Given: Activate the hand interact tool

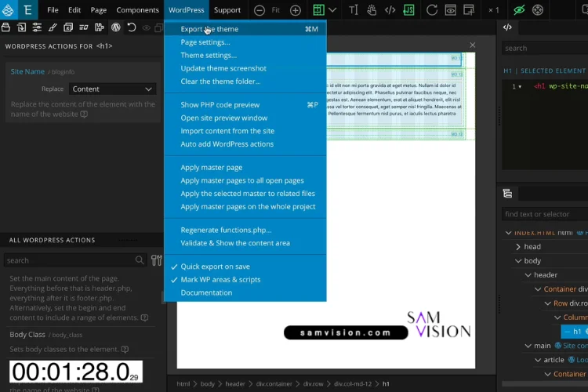Looking at the screenshot, I should [x=372, y=10].
